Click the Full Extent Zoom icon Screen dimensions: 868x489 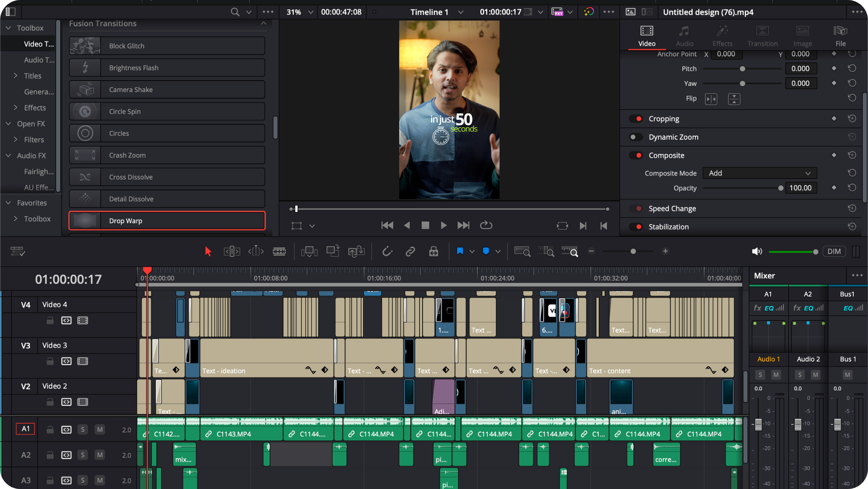[x=522, y=252]
